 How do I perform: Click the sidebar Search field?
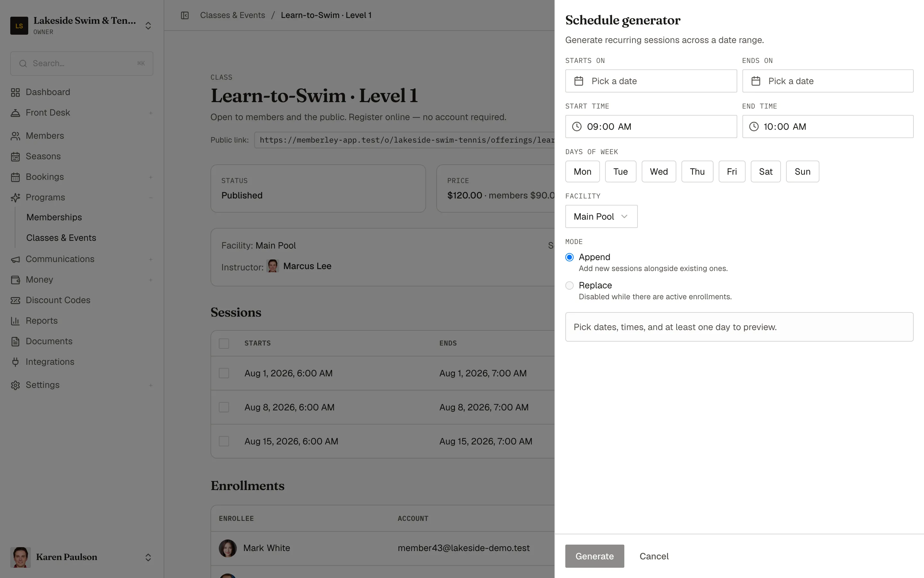pyautogui.click(x=82, y=64)
